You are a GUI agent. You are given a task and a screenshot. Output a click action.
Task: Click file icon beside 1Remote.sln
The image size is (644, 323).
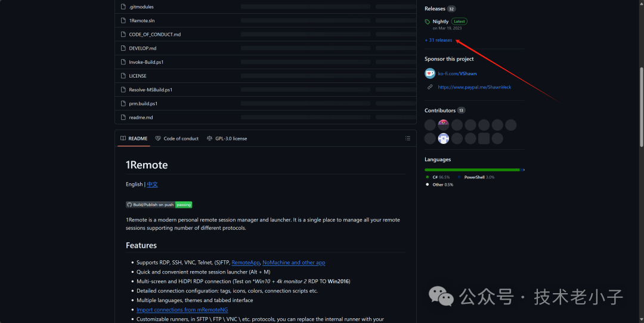(123, 20)
